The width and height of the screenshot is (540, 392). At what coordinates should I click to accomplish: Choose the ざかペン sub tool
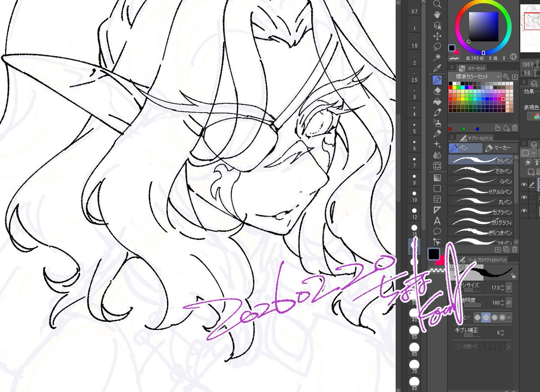(481, 170)
